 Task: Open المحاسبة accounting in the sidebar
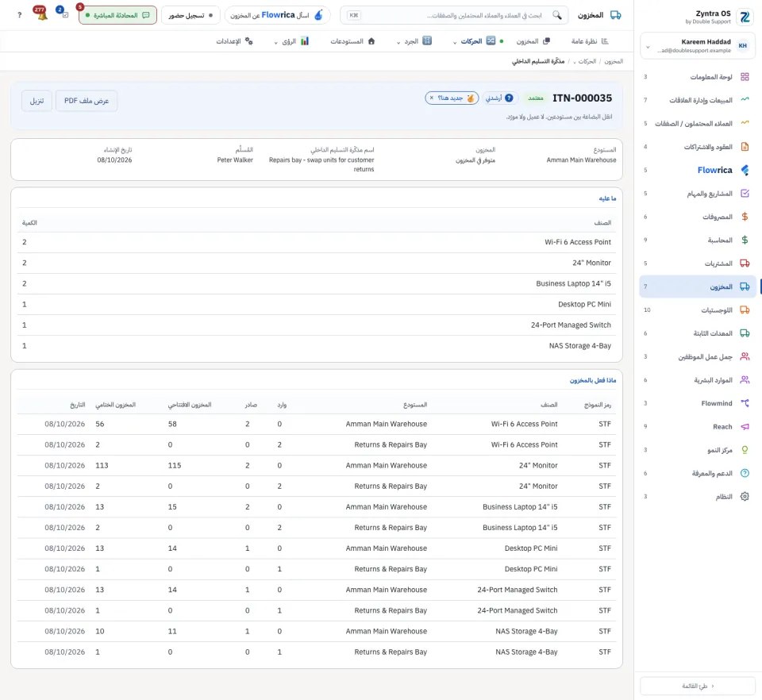pyautogui.click(x=696, y=240)
